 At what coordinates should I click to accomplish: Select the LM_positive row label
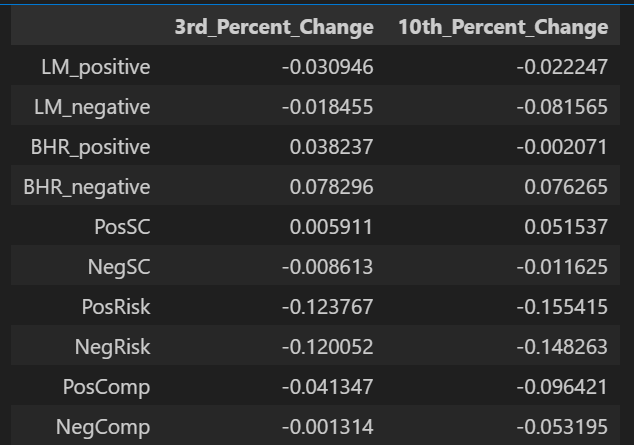point(96,67)
